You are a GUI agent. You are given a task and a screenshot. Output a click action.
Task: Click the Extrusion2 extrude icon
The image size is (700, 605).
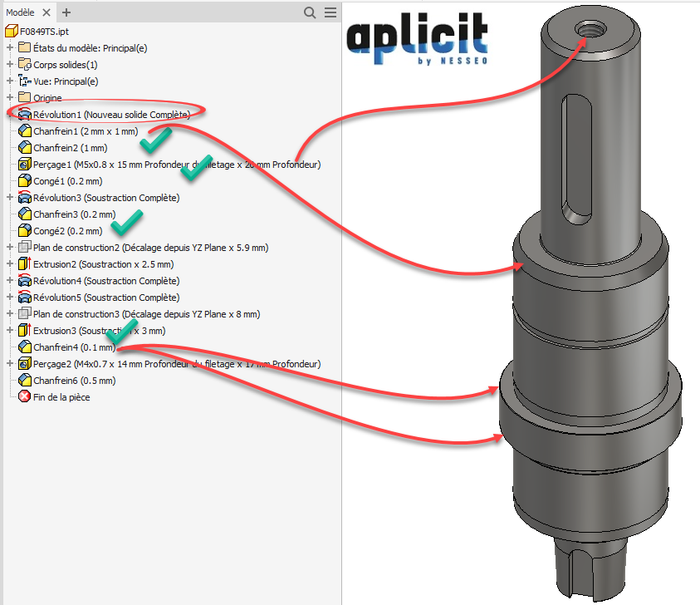click(25, 263)
